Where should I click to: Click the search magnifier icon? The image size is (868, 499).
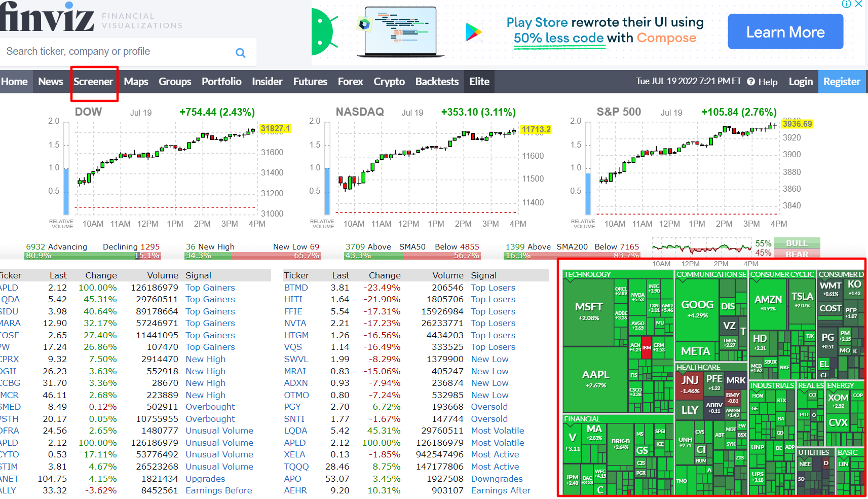tap(241, 53)
